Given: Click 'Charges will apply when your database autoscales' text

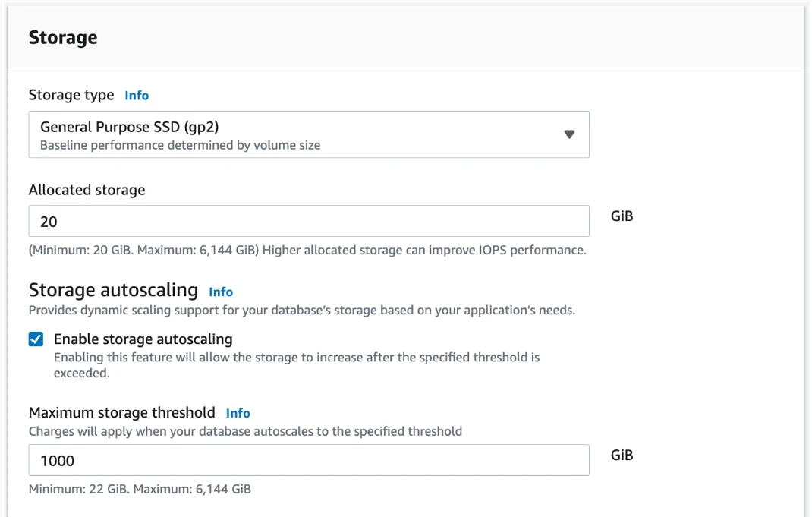Looking at the screenshot, I should (245, 431).
